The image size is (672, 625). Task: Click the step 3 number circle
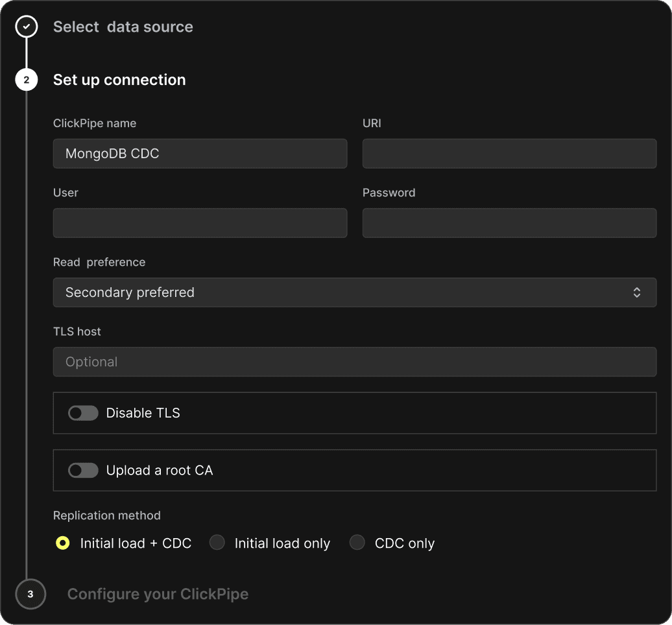(30, 594)
